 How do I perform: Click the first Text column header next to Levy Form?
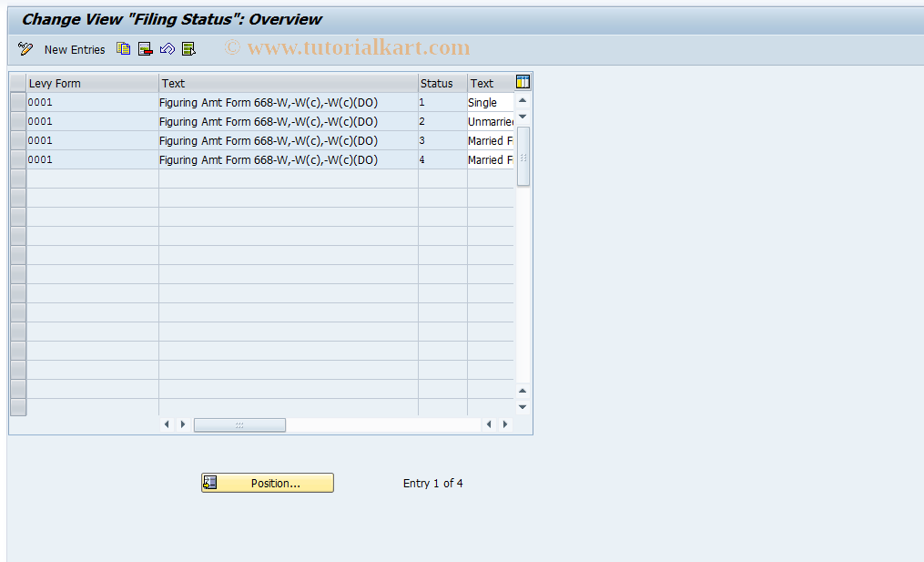point(289,83)
